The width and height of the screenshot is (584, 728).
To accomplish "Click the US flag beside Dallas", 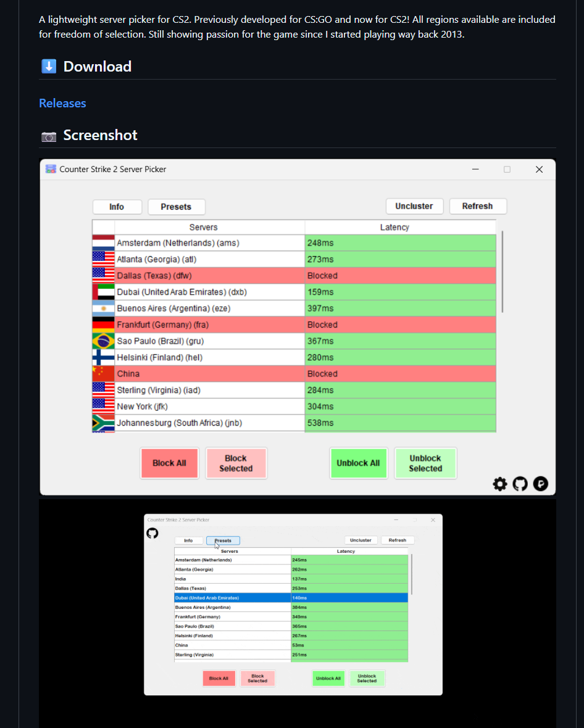I will tap(103, 275).
